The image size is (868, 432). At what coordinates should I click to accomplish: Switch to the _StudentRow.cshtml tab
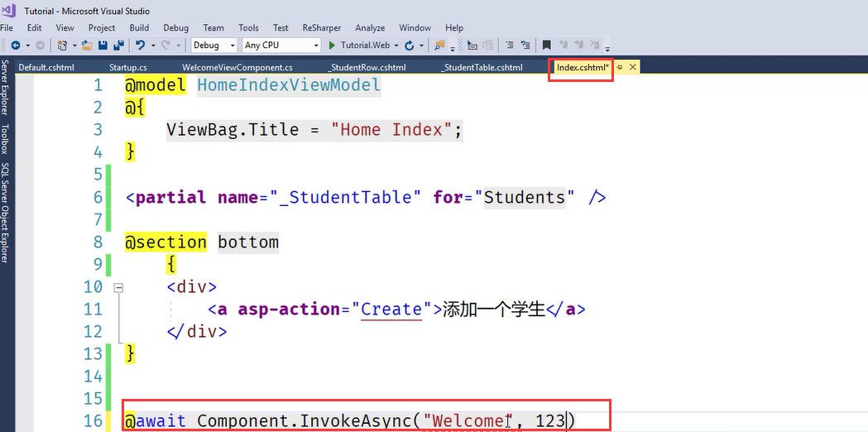367,68
